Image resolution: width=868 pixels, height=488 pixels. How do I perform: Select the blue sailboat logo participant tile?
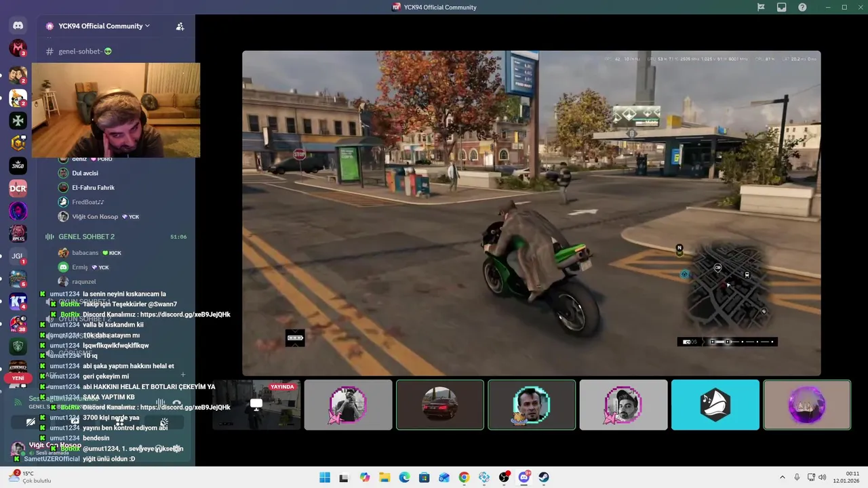pos(715,405)
